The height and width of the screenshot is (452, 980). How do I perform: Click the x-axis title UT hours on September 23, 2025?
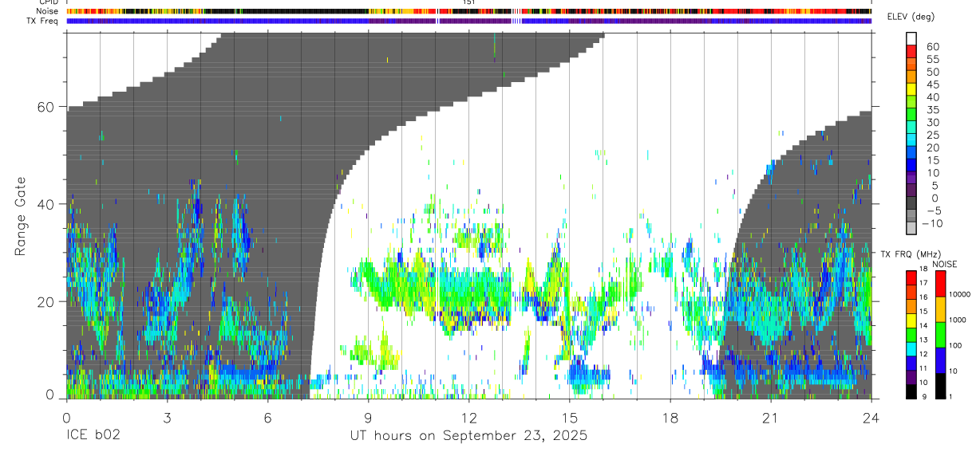[468, 436]
